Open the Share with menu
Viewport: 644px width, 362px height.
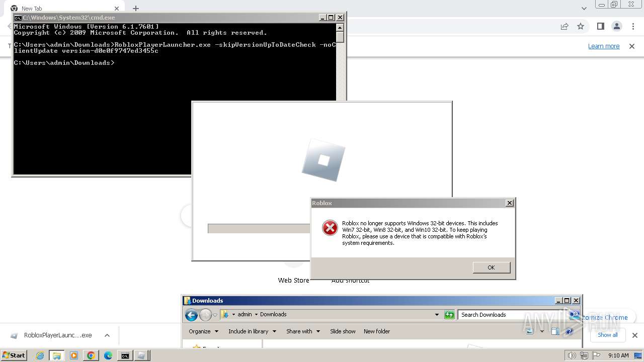coord(303,331)
